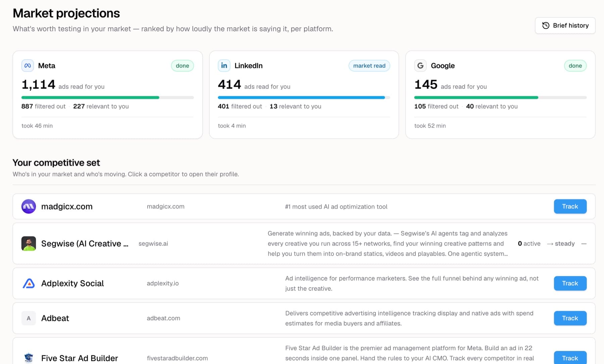Click '414 ads read for you'
Viewport: 604px width, 364px height.
[254, 85]
